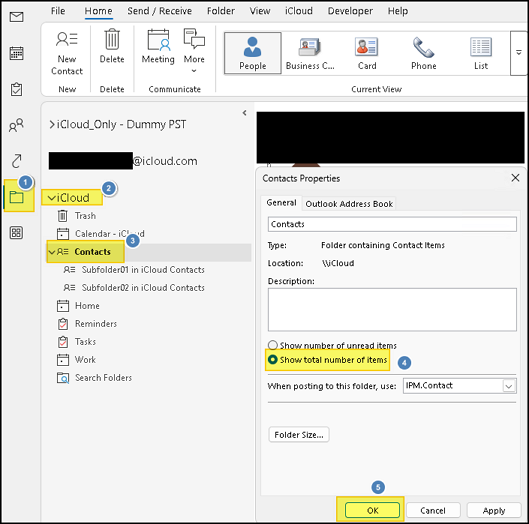
Task: Switch to Outlook Address Book tab
Action: point(349,204)
